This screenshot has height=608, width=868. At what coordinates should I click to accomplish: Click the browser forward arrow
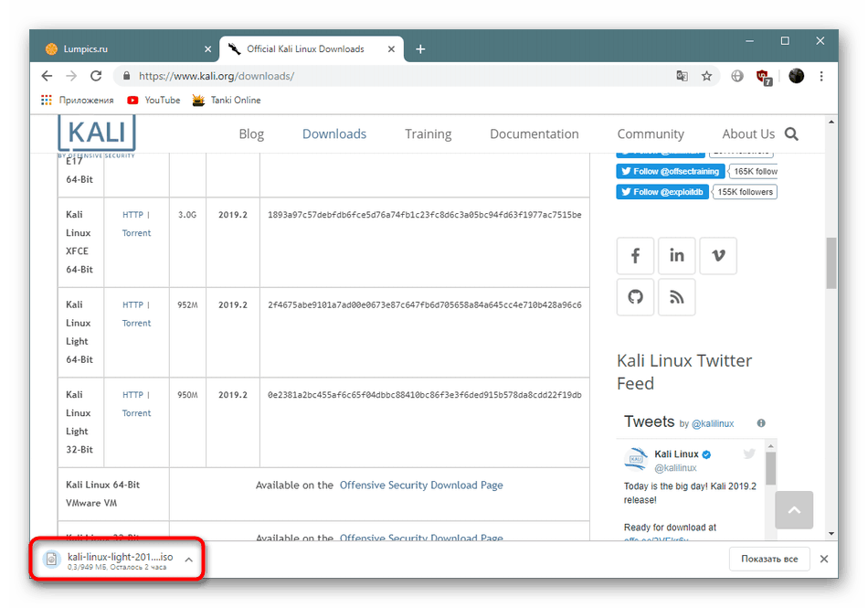click(x=71, y=76)
